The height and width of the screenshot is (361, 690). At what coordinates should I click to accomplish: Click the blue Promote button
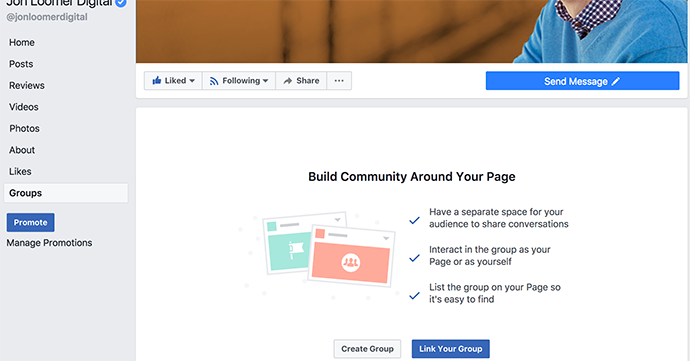30,222
